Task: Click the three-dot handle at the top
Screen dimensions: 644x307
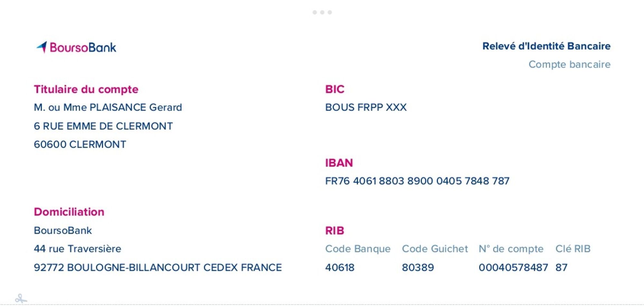Action: [322, 12]
